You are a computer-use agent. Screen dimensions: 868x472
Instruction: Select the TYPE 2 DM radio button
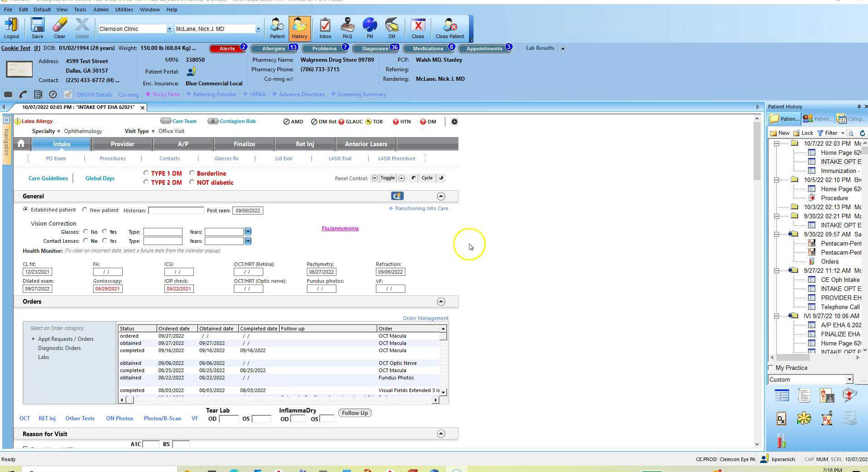tap(146, 182)
